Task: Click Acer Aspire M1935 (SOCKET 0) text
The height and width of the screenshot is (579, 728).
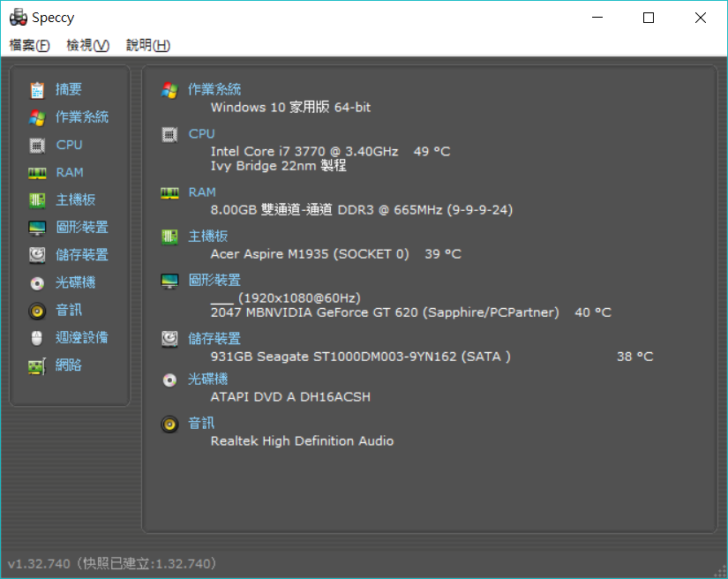Action: tap(310, 254)
